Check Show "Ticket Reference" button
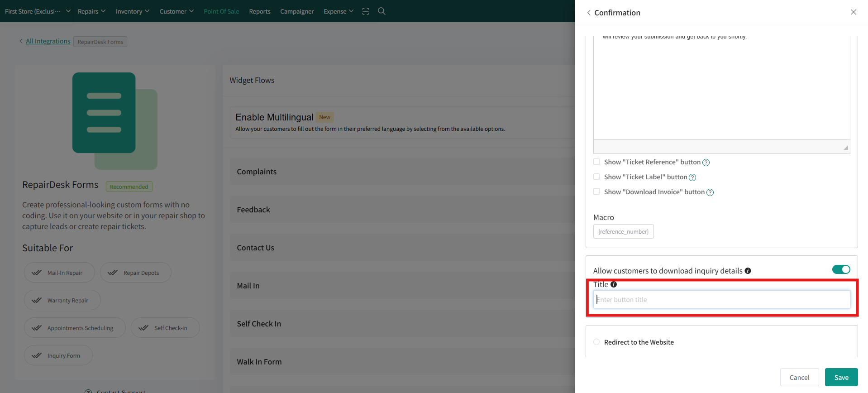 [596, 162]
